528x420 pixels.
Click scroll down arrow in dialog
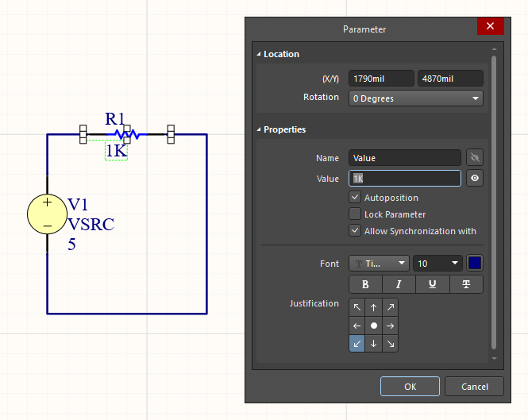point(494,358)
